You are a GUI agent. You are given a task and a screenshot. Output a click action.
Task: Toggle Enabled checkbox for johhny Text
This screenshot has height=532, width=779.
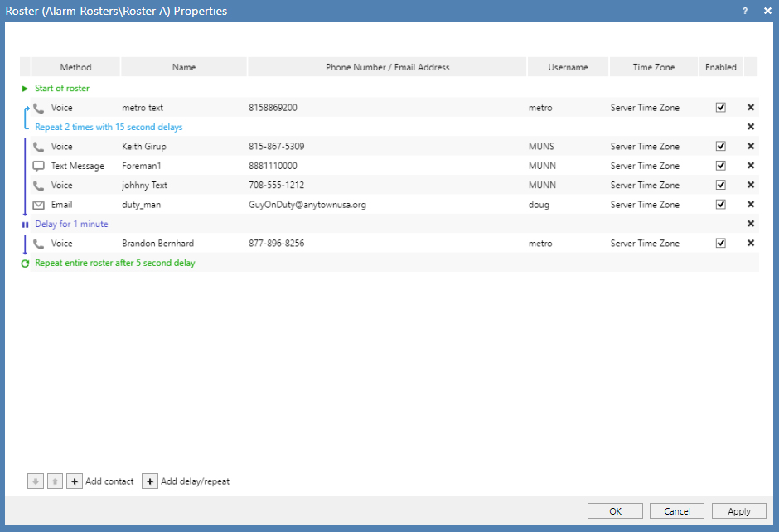(721, 185)
